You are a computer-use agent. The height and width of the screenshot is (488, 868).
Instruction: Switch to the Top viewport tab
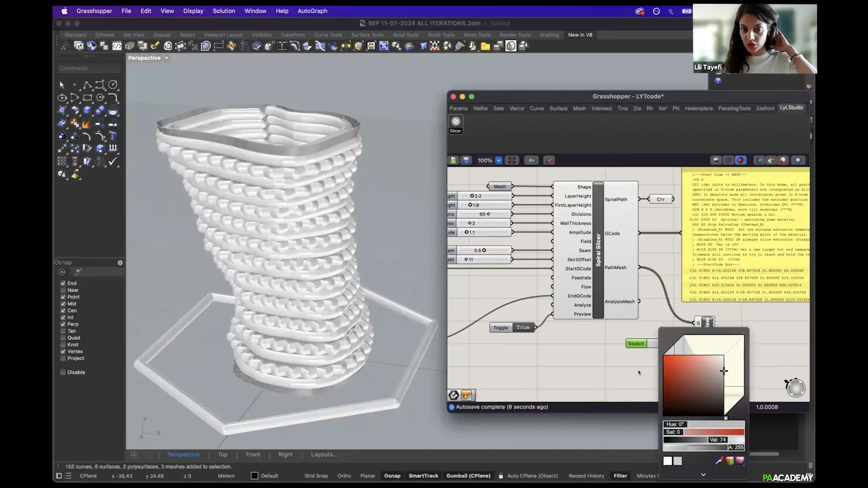point(223,454)
